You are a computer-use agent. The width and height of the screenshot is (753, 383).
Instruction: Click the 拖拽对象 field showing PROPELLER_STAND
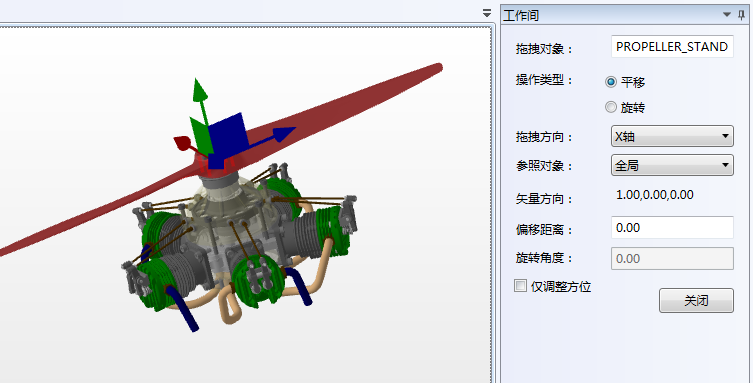click(672, 47)
